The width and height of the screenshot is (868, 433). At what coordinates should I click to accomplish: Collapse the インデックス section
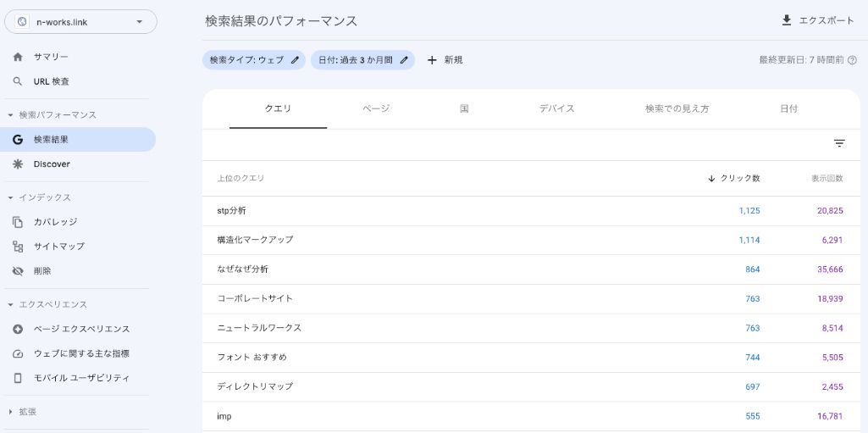click(x=39, y=197)
